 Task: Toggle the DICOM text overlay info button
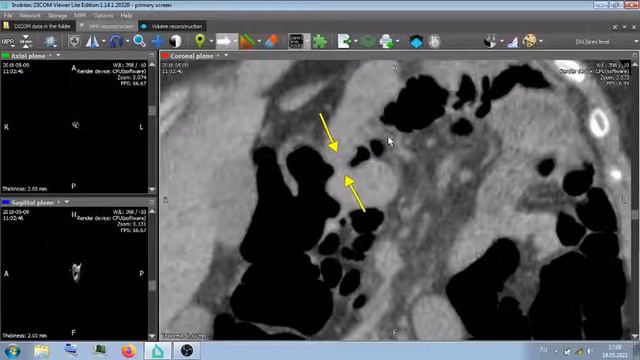click(x=296, y=41)
